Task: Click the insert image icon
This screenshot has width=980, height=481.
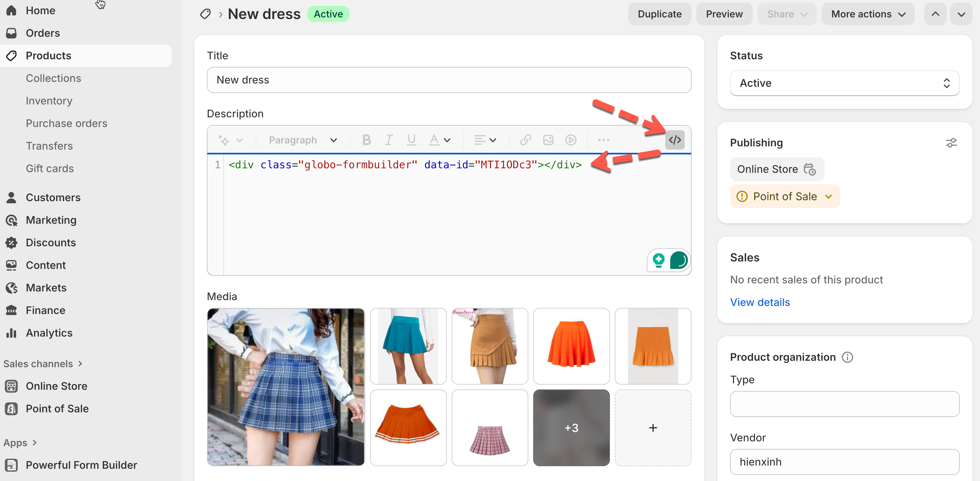Action: click(548, 140)
